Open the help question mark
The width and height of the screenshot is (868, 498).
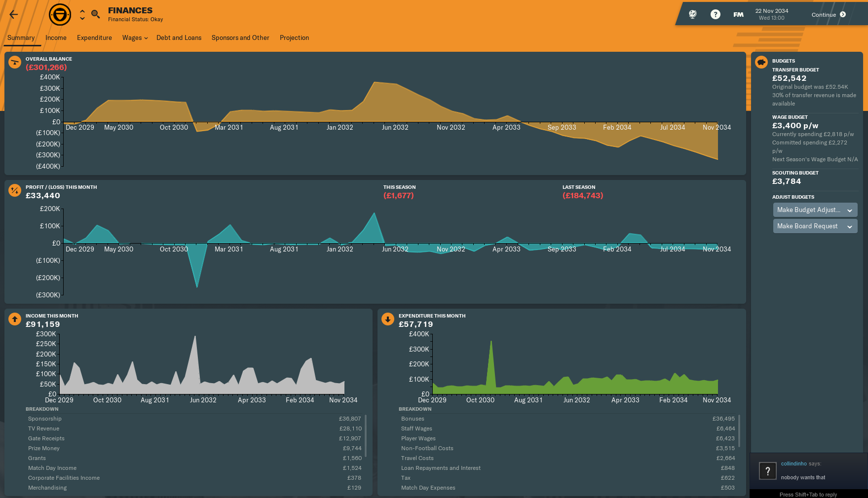coord(716,14)
